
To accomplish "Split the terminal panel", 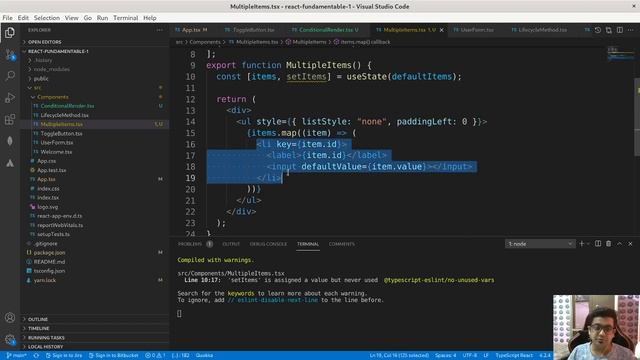I will (598, 244).
